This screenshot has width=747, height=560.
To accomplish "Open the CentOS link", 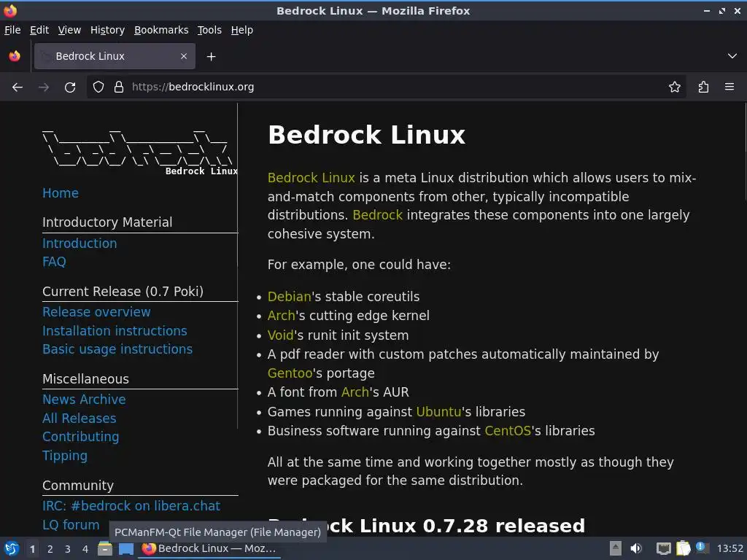I will (x=508, y=431).
